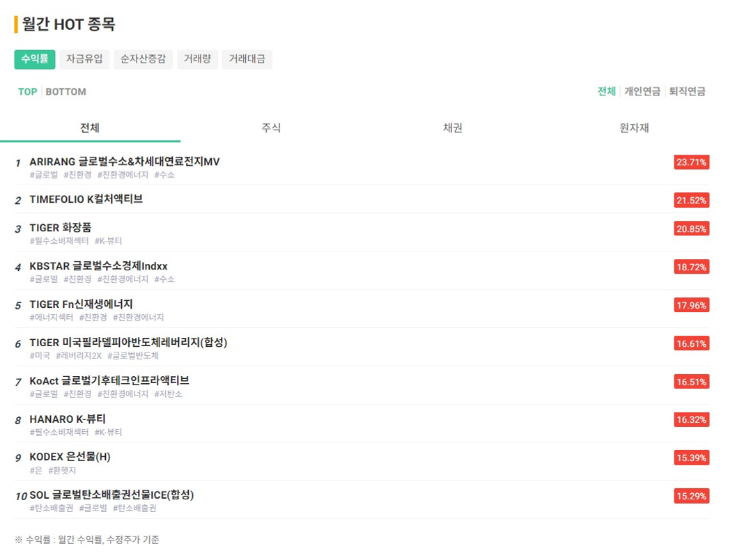Open ARIRANG 글로벌수소&차세대연료전지MV
Screen dimensions: 735x560
(124, 162)
